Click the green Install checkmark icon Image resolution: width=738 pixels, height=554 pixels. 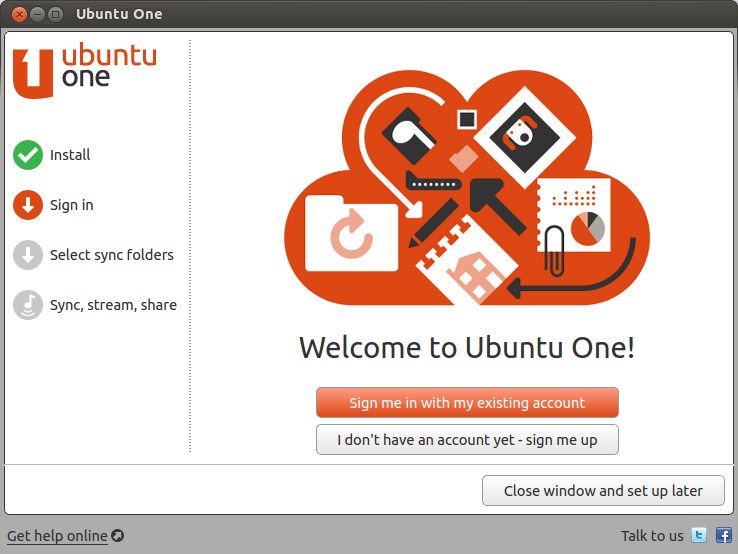pos(28,155)
